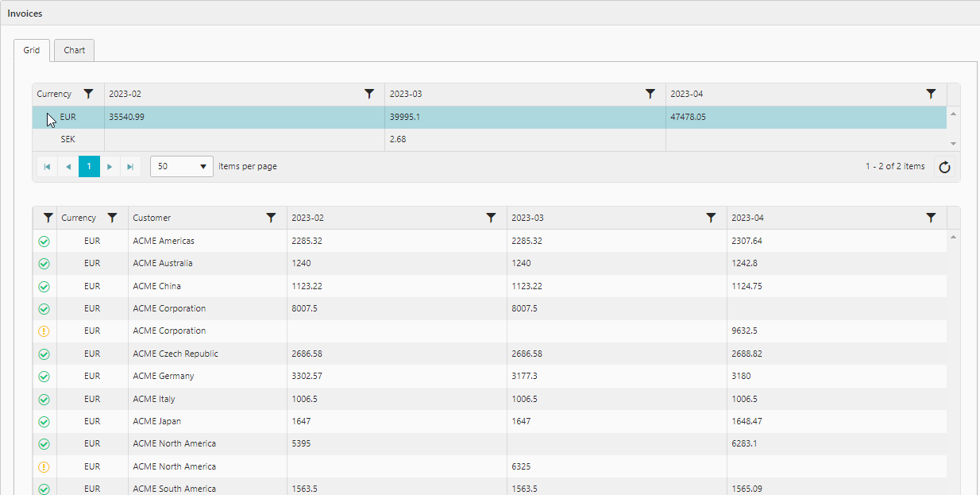Viewport: 980px width, 495px height.
Task: Open filter for top grid 2023-04 column
Action: (x=931, y=94)
